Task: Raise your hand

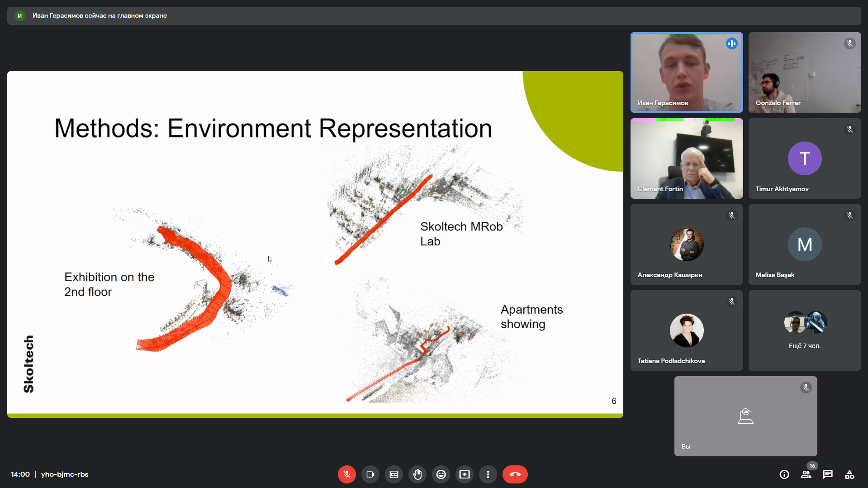Action: (x=417, y=474)
